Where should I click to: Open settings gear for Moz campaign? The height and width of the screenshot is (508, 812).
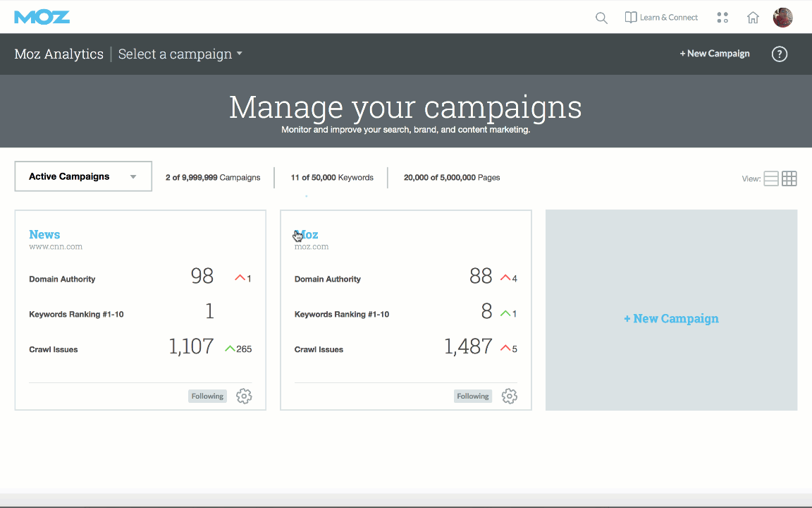coord(509,396)
